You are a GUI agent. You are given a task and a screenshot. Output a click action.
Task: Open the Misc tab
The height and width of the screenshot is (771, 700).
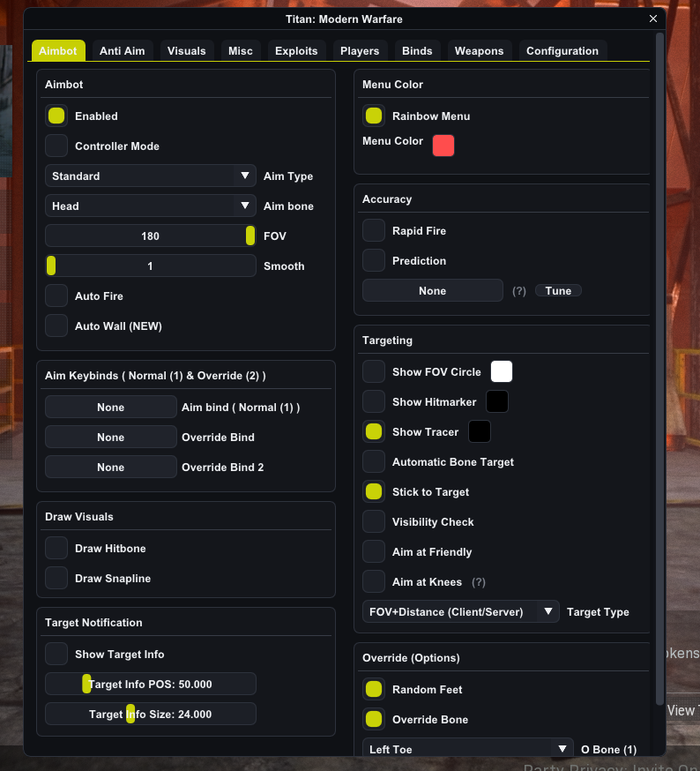pyautogui.click(x=241, y=50)
